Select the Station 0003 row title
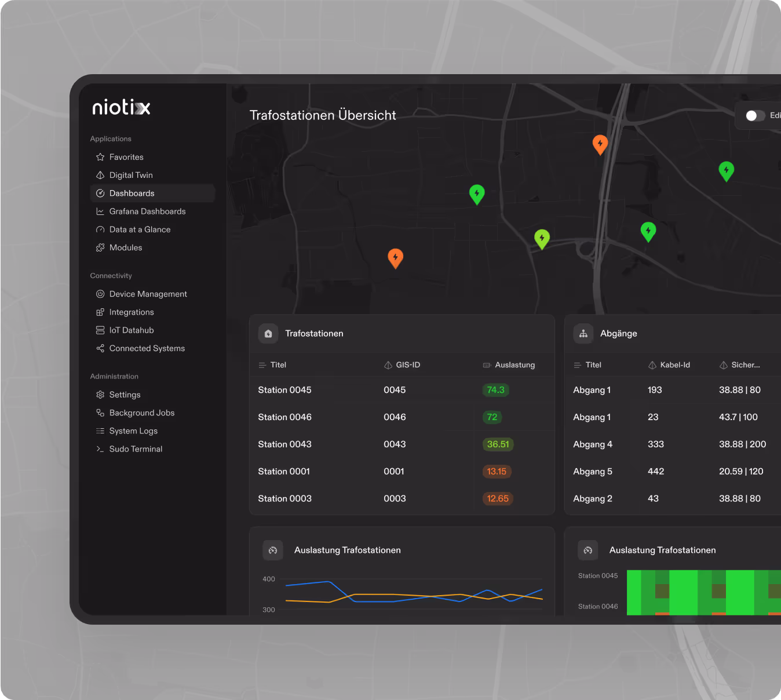The height and width of the screenshot is (700, 781). (284, 499)
